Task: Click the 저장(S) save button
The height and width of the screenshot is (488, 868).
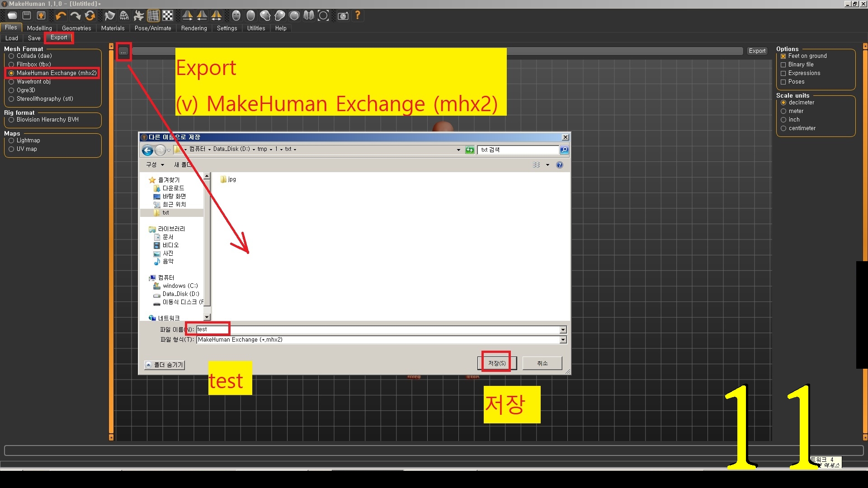Action: [497, 363]
